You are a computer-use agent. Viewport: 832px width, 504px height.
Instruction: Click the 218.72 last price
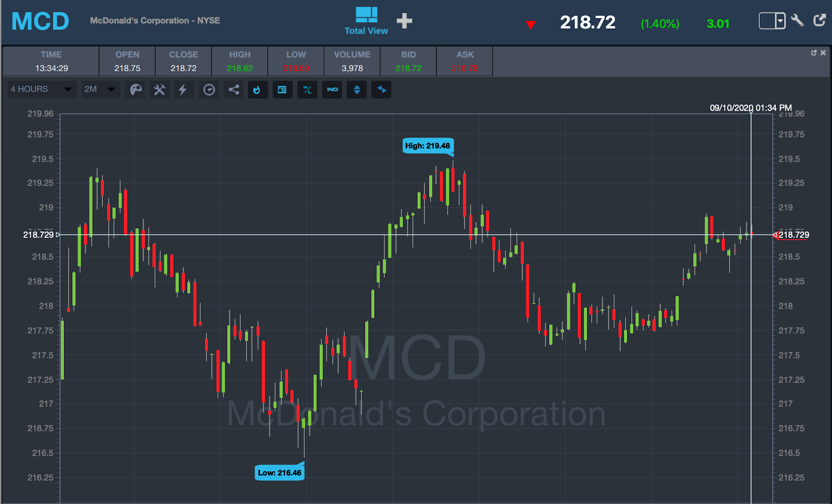click(588, 22)
